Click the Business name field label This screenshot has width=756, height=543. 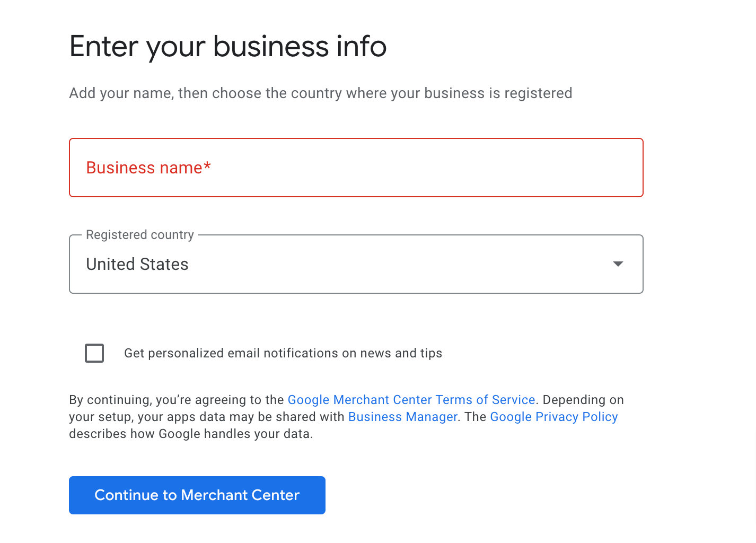(x=148, y=168)
